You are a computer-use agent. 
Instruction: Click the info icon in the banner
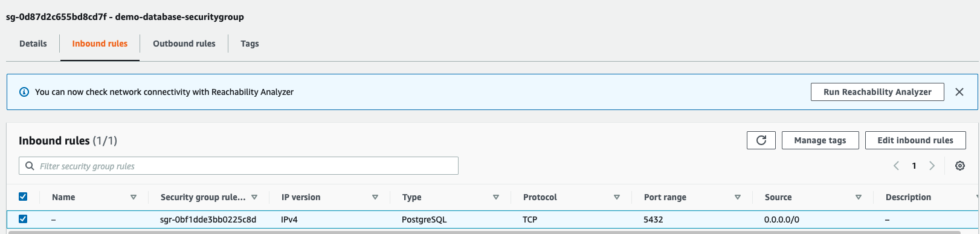pyautogui.click(x=24, y=92)
